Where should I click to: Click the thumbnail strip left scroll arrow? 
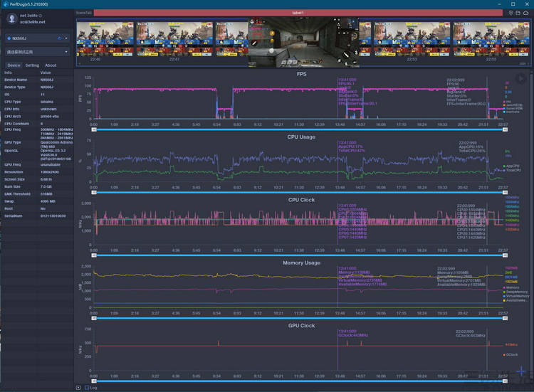pyautogui.click(x=79, y=63)
